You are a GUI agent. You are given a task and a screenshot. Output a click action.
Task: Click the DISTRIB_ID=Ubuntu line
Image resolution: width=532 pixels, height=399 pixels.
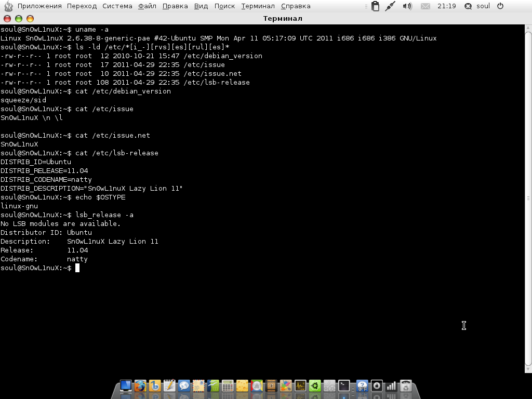[x=36, y=162]
